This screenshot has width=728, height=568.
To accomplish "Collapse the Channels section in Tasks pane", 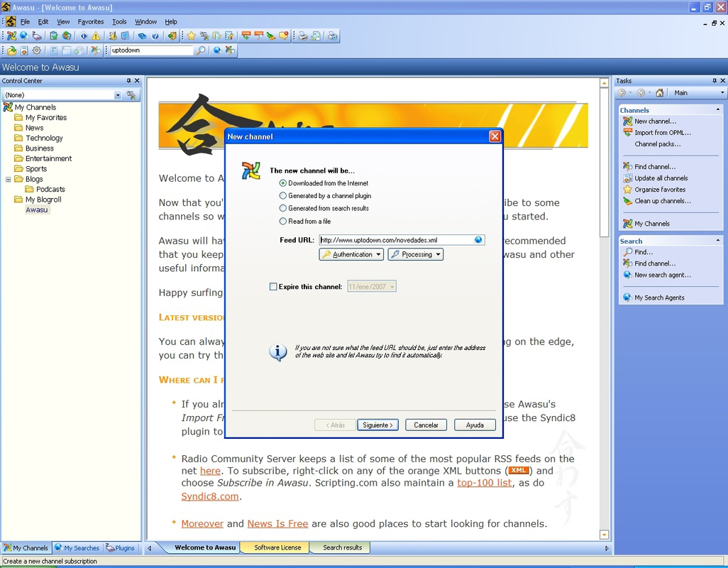I will coord(718,110).
